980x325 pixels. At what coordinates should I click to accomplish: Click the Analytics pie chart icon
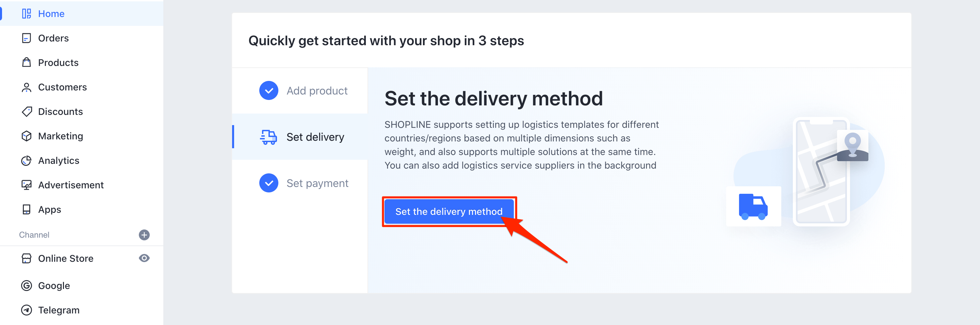tap(26, 160)
